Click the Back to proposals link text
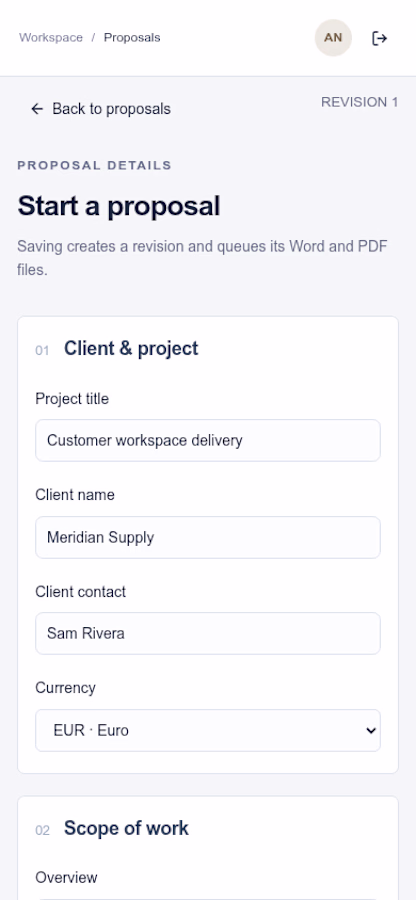The image size is (416, 900). coord(111,108)
